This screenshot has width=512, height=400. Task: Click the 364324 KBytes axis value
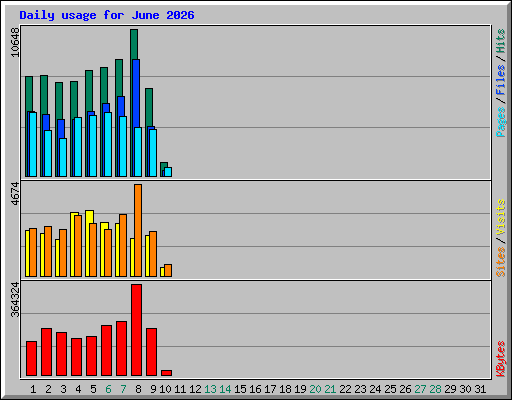[x=15, y=300]
